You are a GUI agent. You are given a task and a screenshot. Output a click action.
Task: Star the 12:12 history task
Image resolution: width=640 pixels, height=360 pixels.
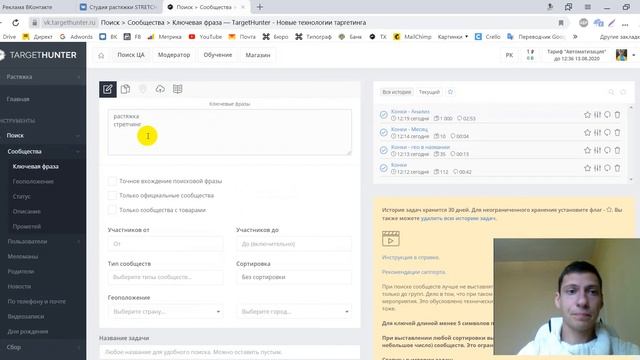coord(587,168)
